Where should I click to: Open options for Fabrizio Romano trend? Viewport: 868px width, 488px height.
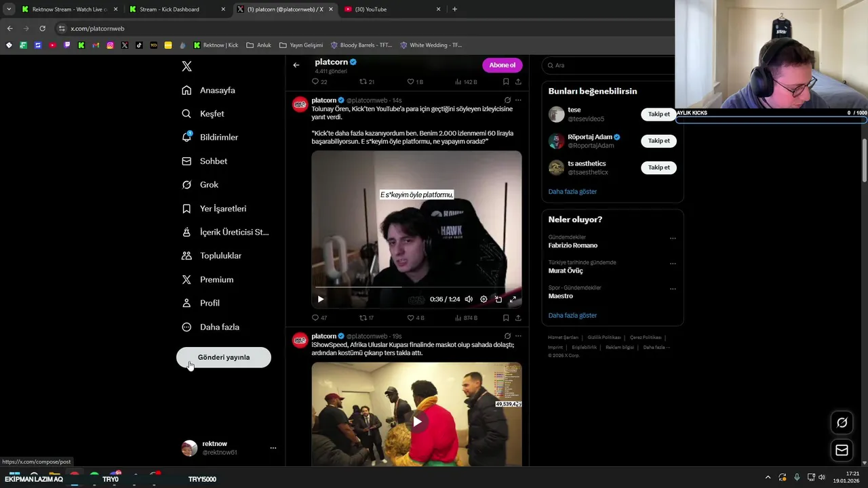pos(673,239)
